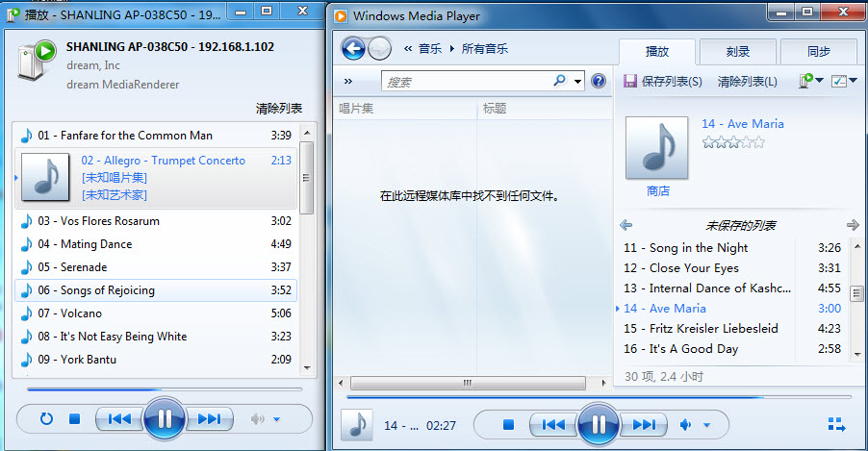Toggle repeat in the SHANLING Play To window

coord(46,419)
